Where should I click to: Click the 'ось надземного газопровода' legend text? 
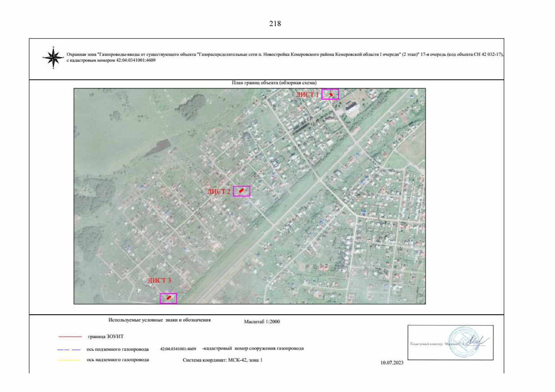tap(118, 360)
